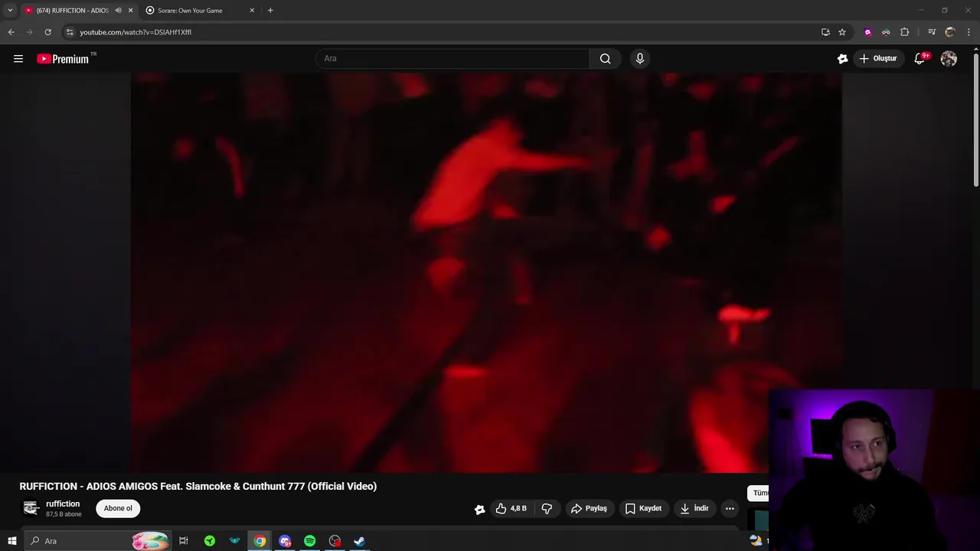Viewport: 980px width, 551px height.
Task: Open Oluştur create menu
Action: pyautogui.click(x=877, y=59)
